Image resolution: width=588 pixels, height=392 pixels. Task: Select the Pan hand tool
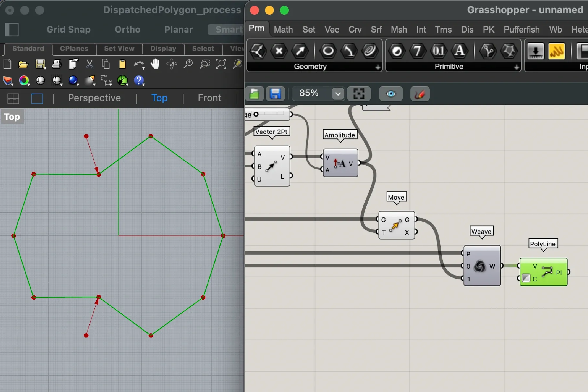[x=155, y=64]
